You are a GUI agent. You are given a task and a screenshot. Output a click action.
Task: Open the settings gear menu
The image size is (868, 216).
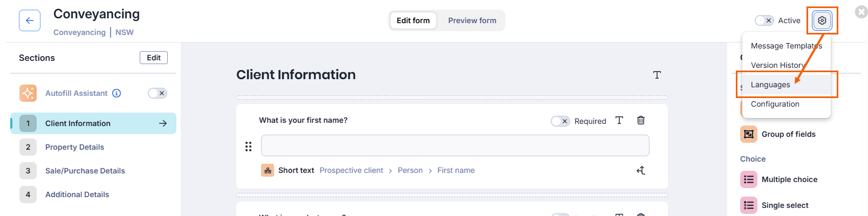click(x=822, y=20)
